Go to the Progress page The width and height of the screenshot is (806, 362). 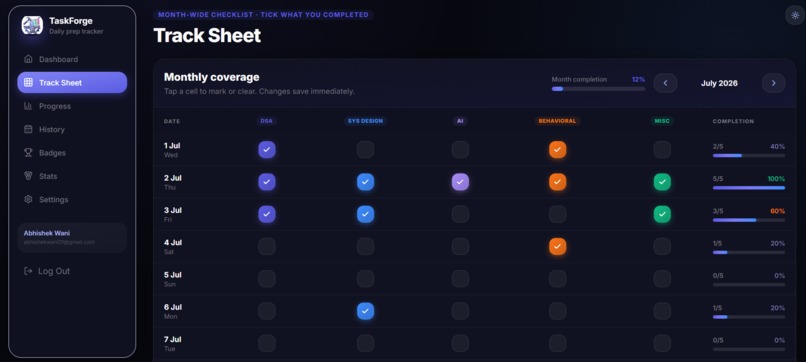(x=72, y=106)
